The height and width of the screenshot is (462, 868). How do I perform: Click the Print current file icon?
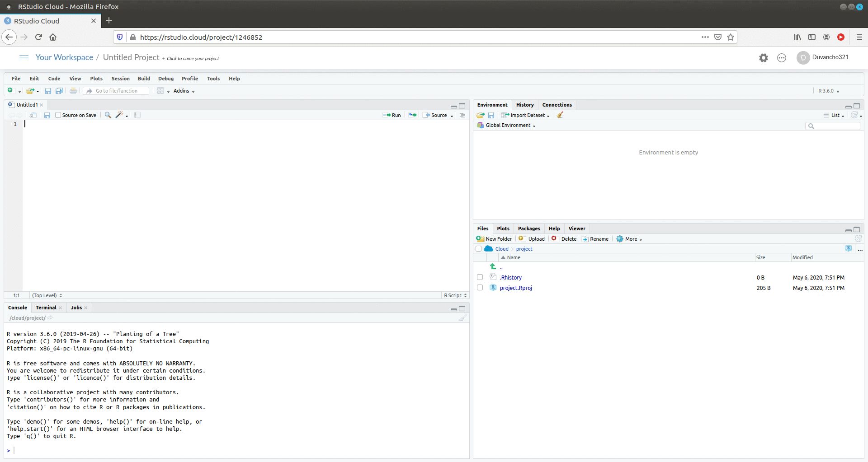(x=73, y=91)
